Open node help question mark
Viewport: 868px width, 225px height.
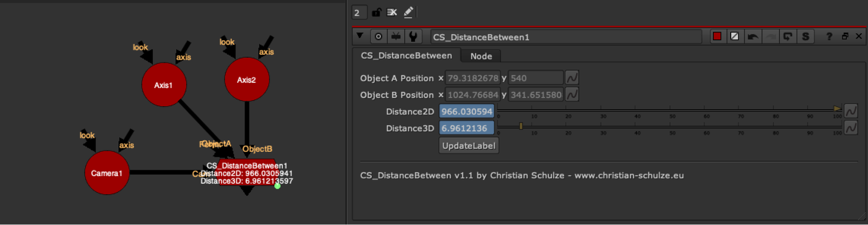pyautogui.click(x=829, y=36)
